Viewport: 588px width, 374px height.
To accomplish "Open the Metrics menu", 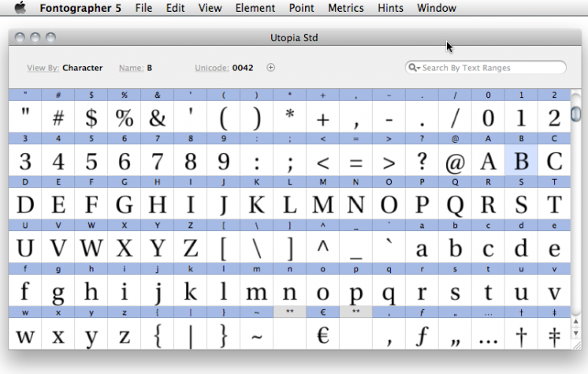I will 346,8.
